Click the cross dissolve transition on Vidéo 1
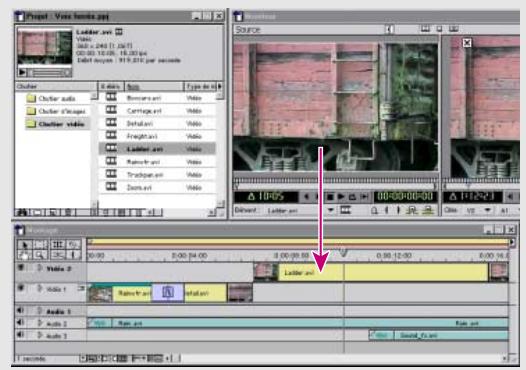526x370 pixels. (x=168, y=293)
